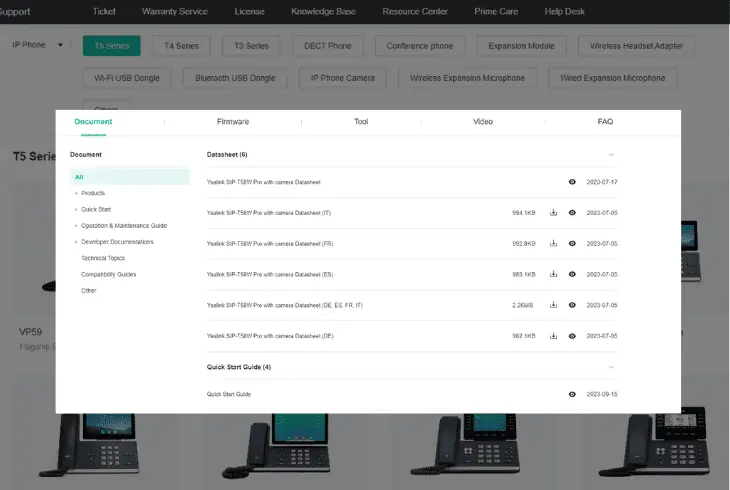Click the VP59 product name
The width and height of the screenshot is (730, 490).
(x=30, y=332)
